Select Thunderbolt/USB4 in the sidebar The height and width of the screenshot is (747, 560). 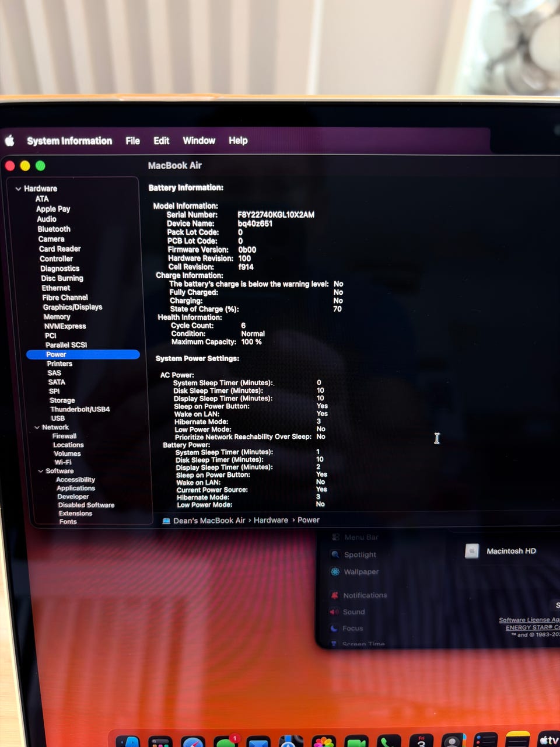pyautogui.click(x=80, y=409)
